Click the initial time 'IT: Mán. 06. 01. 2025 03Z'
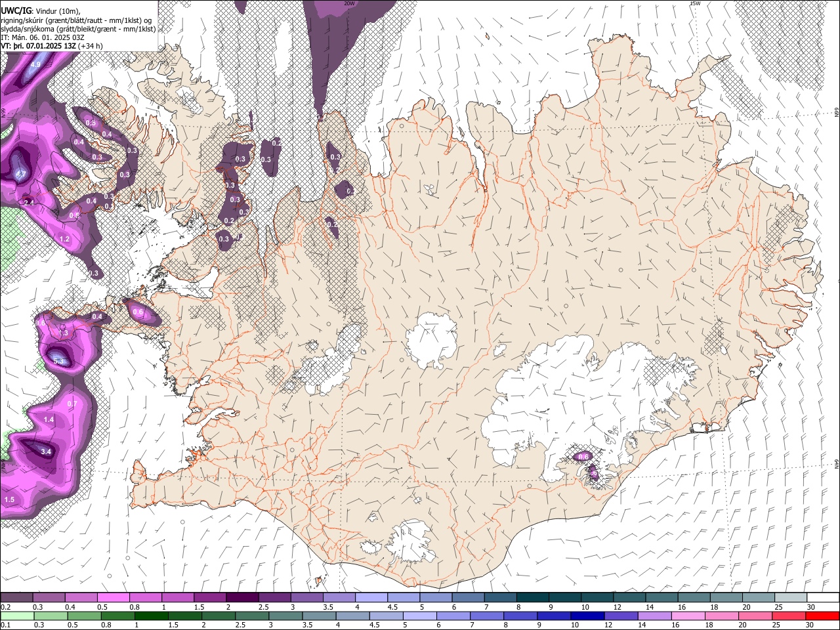The image size is (840, 630). pos(43,37)
